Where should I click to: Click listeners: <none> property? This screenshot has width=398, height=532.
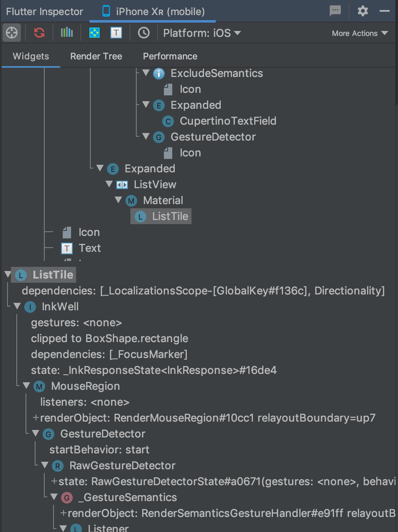point(85,402)
